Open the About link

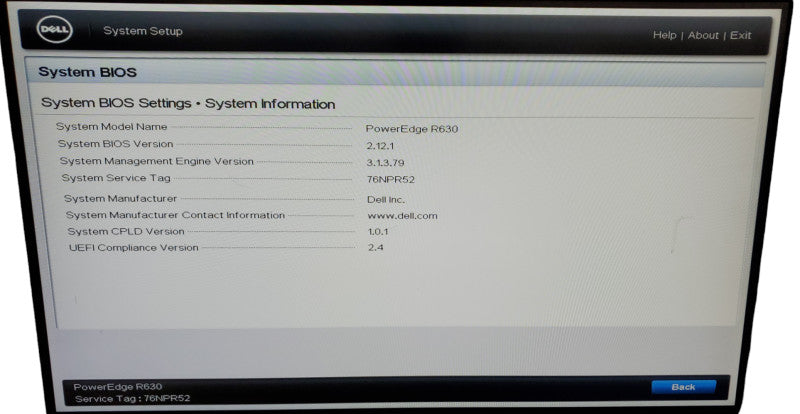coord(703,35)
